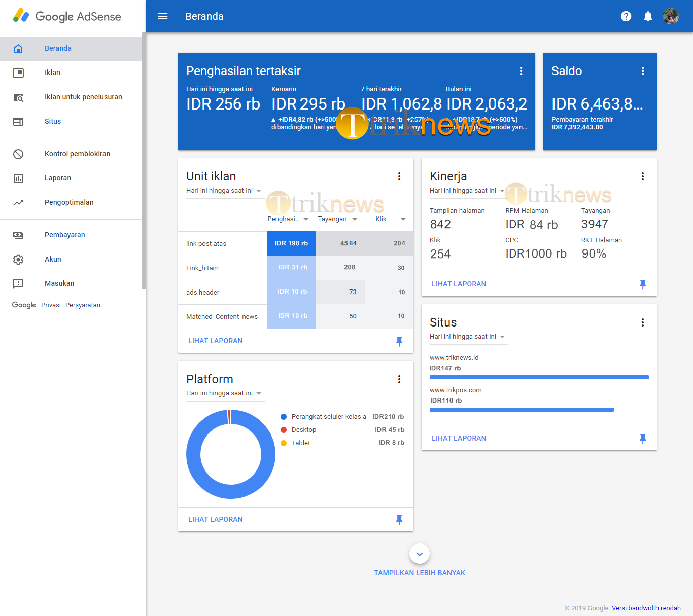Click the Masukan feedback icon
Image resolution: width=693 pixels, height=616 pixels.
click(18, 283)
